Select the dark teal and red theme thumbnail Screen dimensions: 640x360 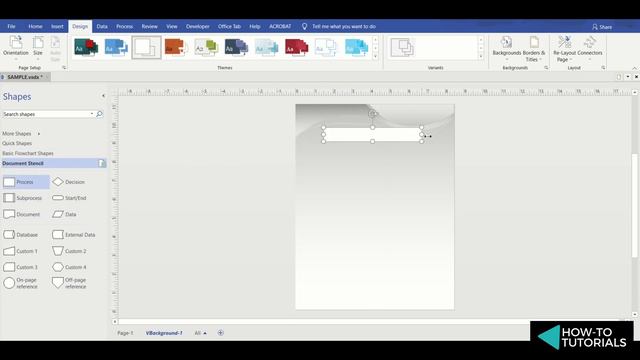[x=86, y=47]
